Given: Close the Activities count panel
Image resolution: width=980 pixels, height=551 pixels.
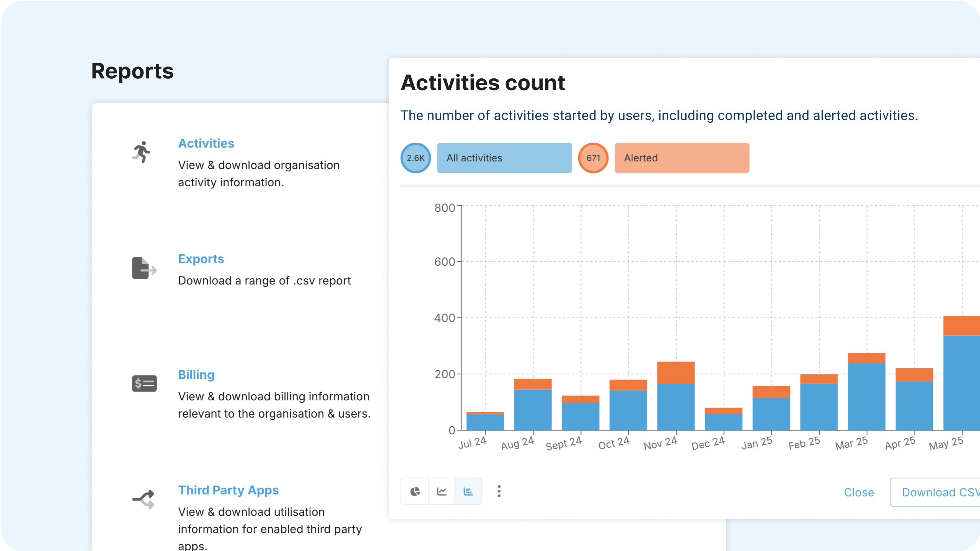Looking at the screenshot, I should point(859,492).
